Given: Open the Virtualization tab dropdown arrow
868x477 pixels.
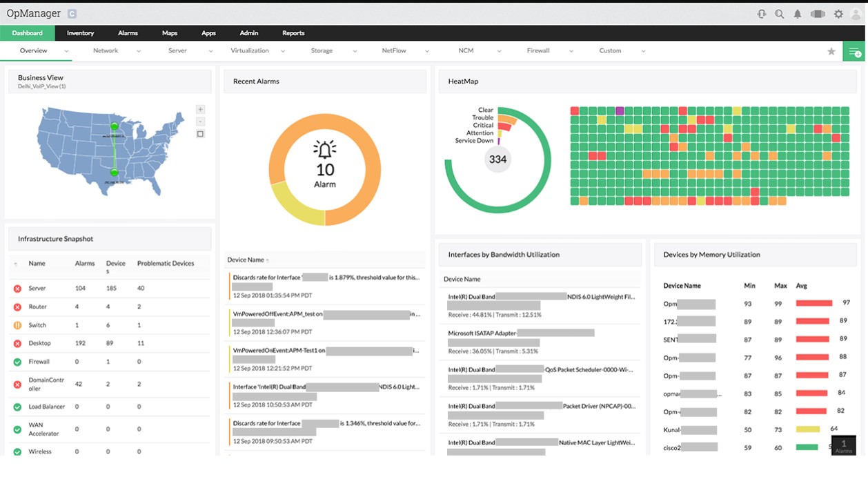Looking at the screenshot, I should point(282,50).
